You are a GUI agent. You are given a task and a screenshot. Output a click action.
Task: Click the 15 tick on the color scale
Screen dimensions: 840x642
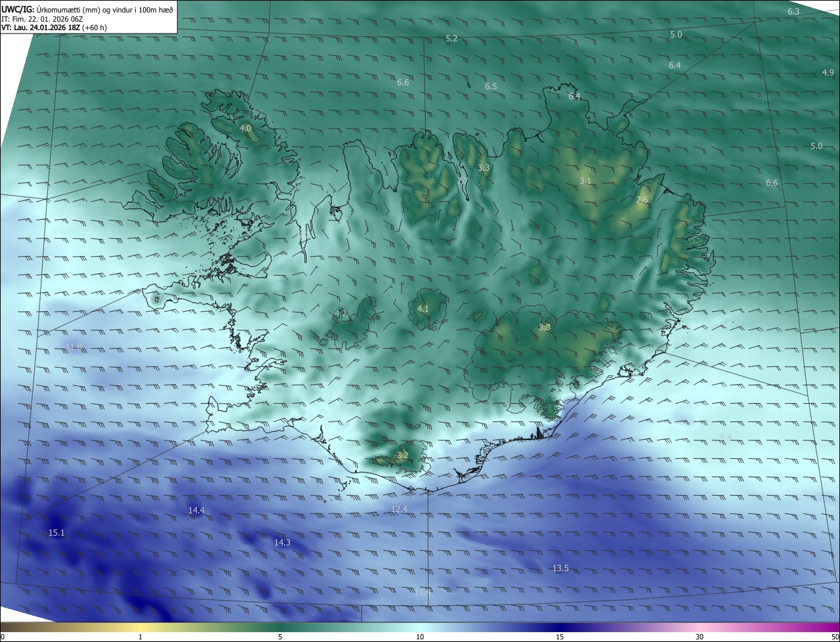click(560, 637)
